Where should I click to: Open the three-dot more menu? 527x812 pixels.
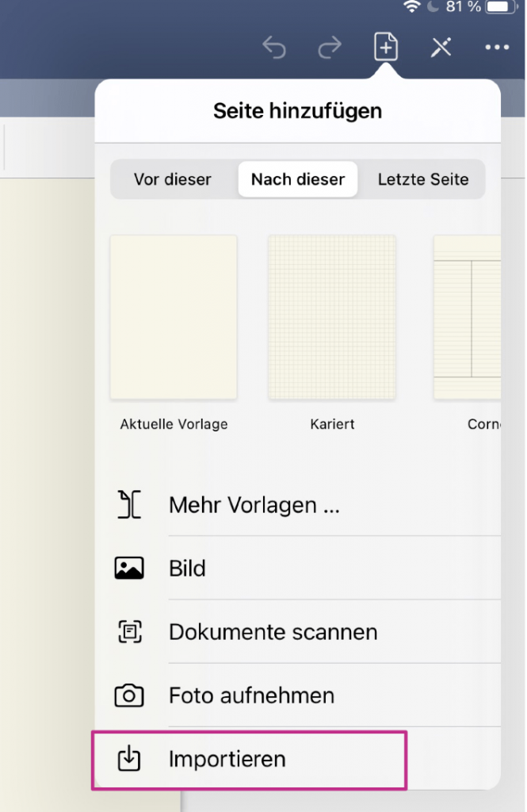tap(497, 48)
